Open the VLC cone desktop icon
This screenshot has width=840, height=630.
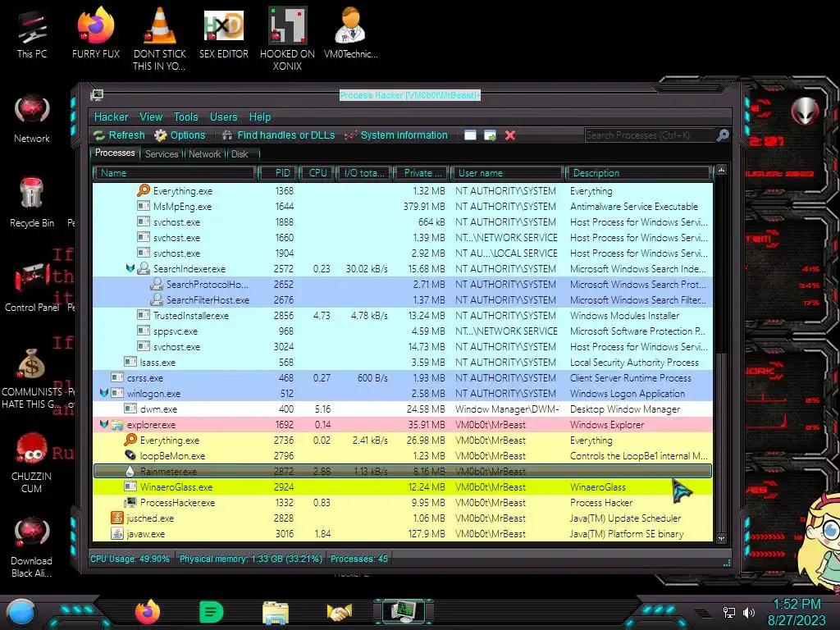(159, 39)
